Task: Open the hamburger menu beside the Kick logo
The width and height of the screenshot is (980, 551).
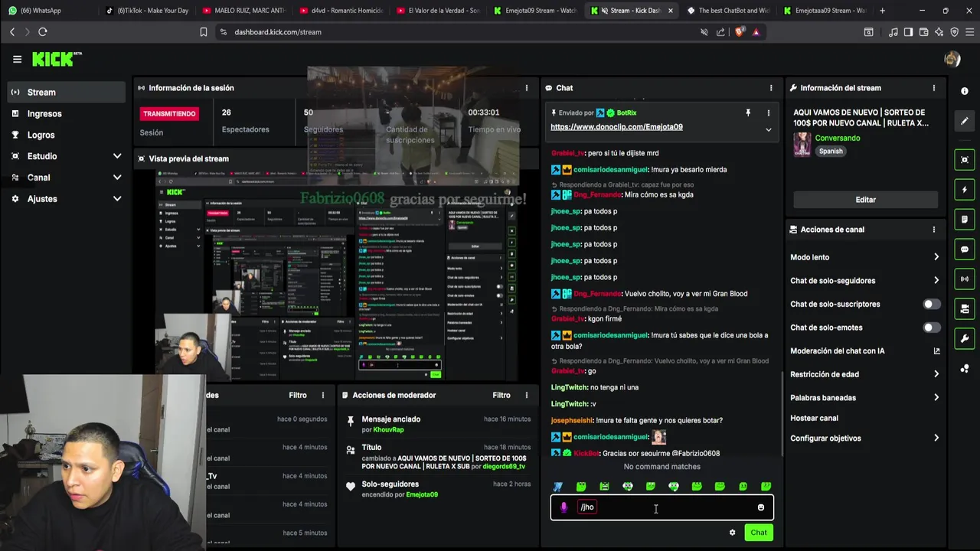Action: click(17, 59)
